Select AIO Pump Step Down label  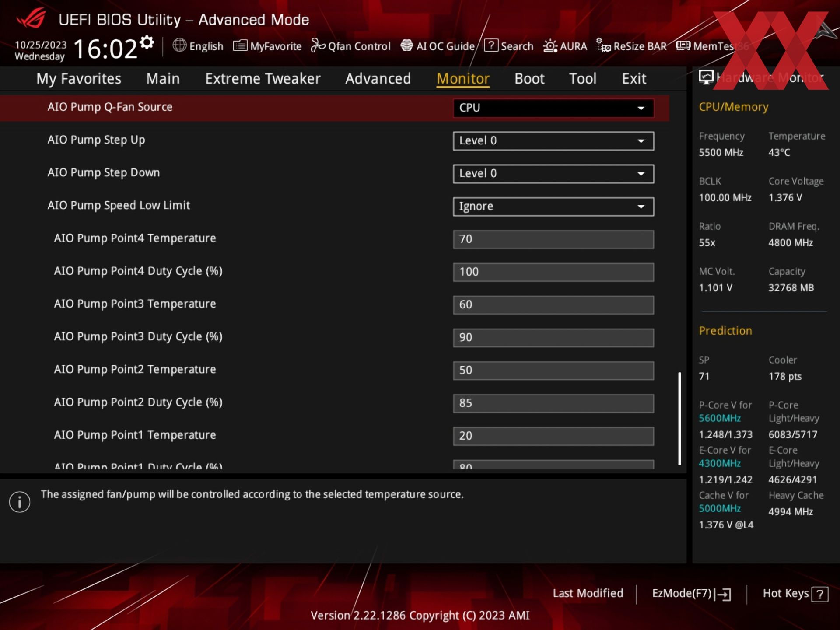(x=104, y=173)
